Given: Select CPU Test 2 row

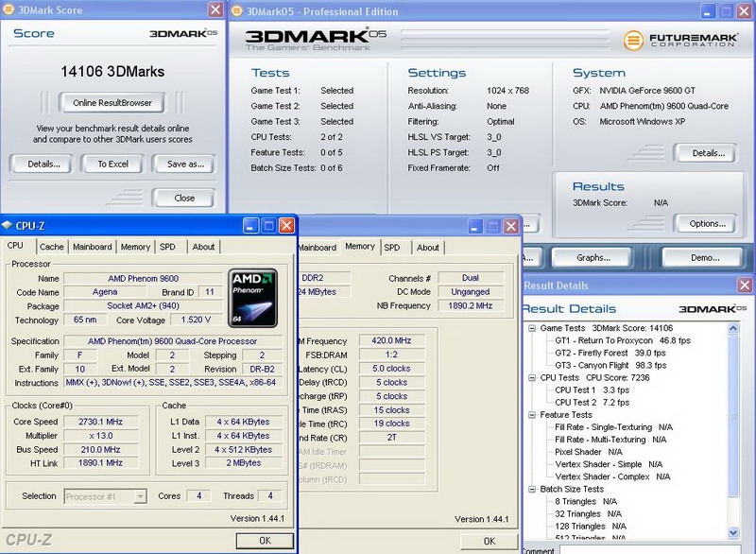Looking at the screenshot, I should point(592,403).
